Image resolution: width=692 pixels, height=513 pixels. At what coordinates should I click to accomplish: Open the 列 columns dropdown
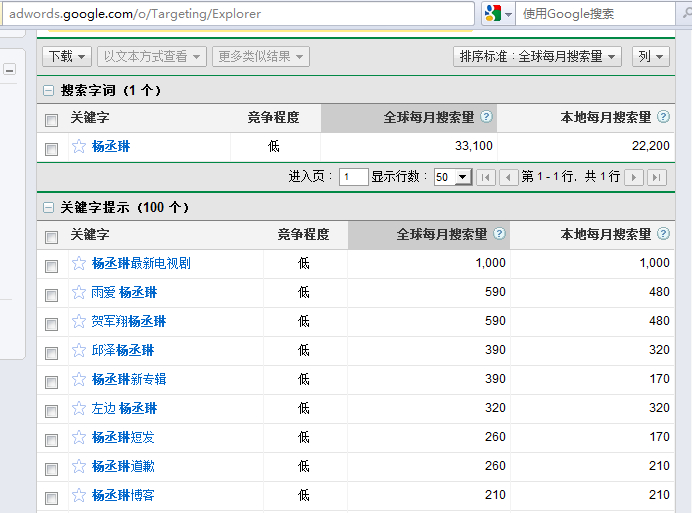(x=651, y=57)
